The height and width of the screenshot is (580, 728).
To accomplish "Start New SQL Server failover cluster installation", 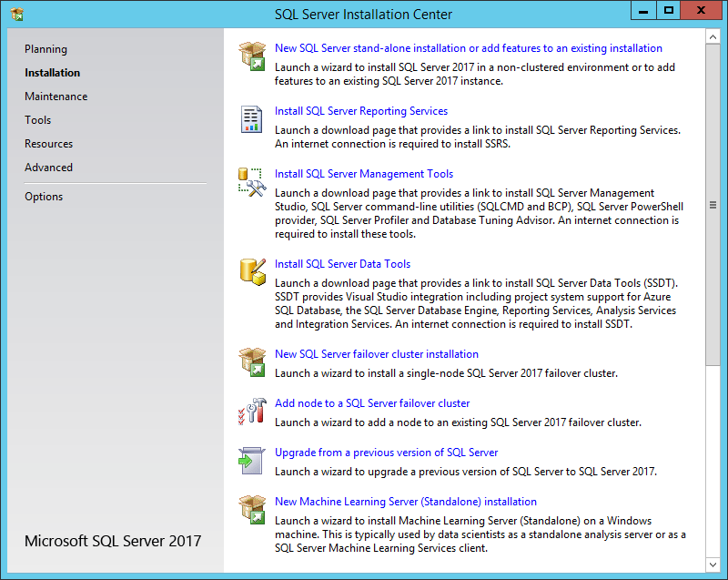I will pyautogui.click(x=377, y=354).
